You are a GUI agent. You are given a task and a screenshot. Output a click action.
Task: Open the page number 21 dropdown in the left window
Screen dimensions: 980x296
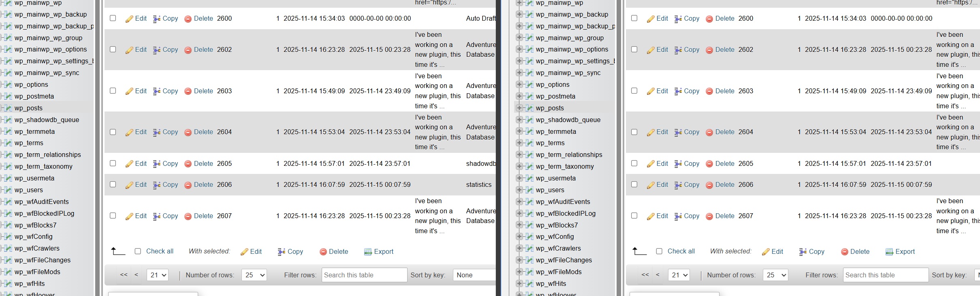[x=157, y=275]
